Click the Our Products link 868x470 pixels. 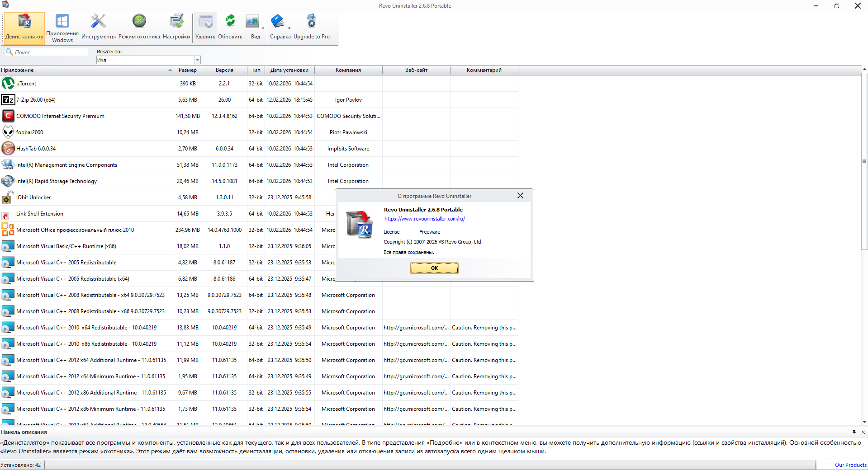(x=850, y=465)
